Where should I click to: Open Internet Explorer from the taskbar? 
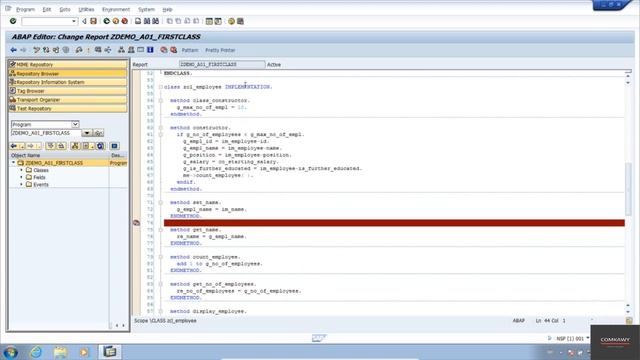[36, 352]
